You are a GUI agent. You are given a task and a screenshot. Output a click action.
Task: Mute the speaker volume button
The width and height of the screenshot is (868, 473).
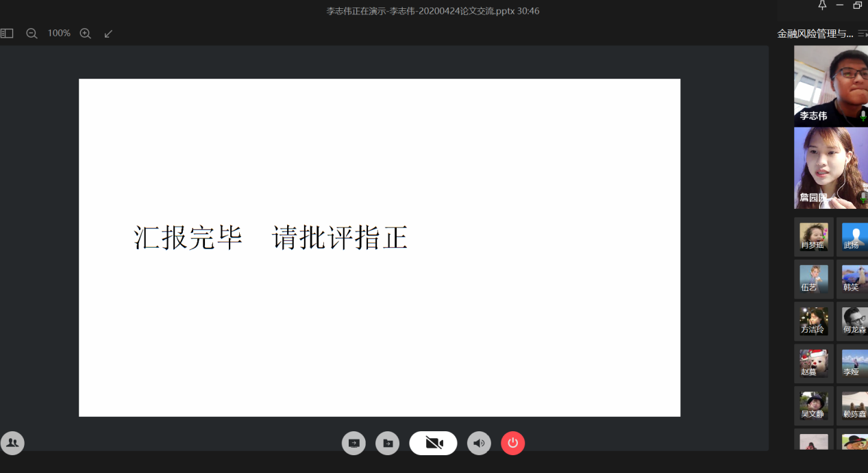479,443
